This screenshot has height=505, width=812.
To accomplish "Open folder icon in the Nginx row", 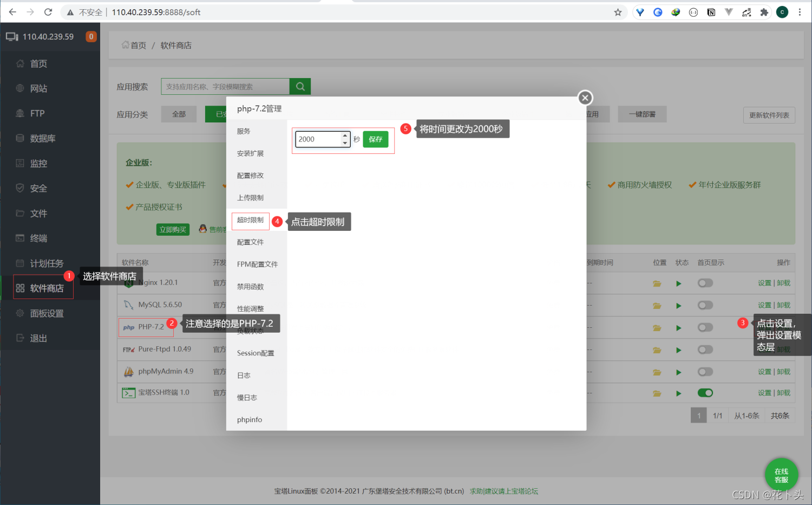I will point(657,283).
